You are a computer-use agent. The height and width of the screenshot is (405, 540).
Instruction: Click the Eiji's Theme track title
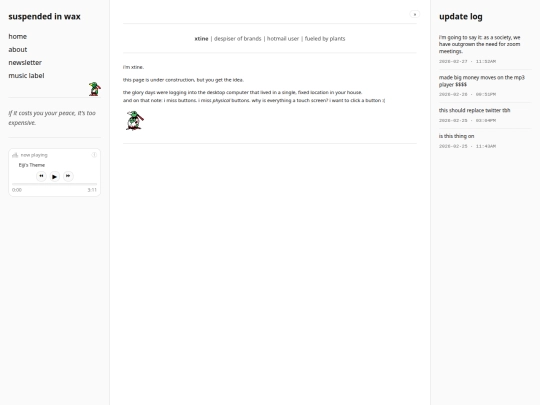(x=32, y=165)
